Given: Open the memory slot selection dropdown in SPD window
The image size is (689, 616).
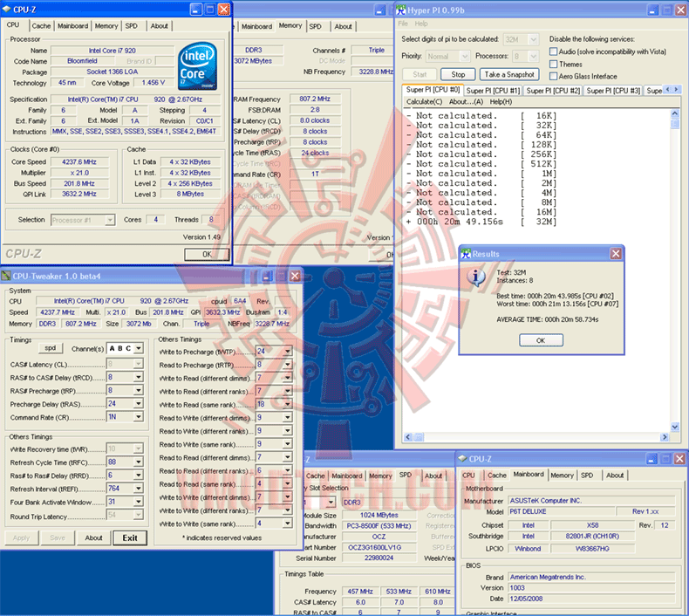Looking at the screenshot, I should (x=331, y=502).
